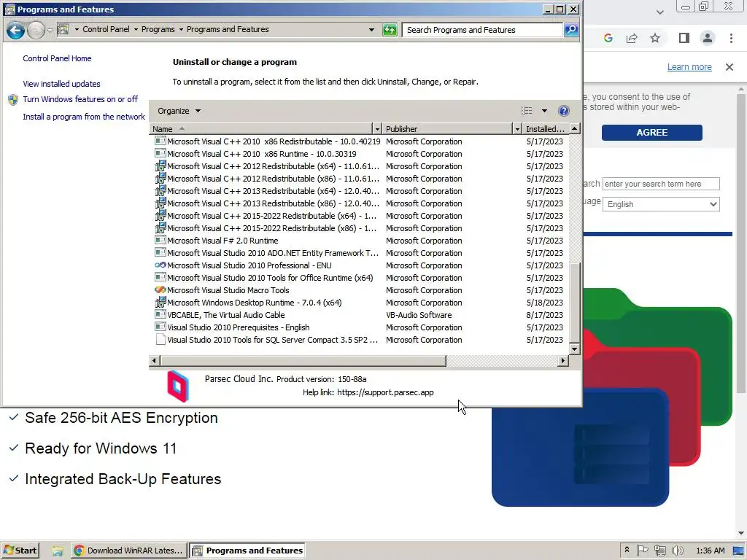Click the Learn more link in Chrome
747x560 pixels.
689,67
